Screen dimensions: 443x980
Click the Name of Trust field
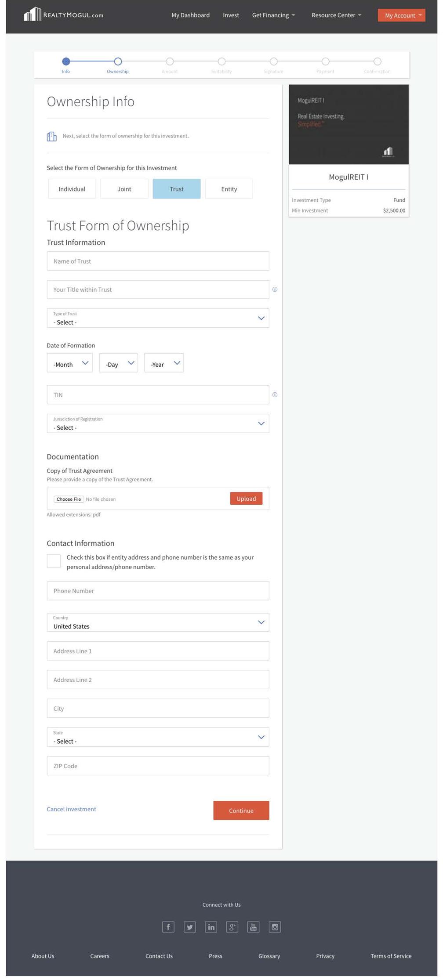pyautogui.click(x=158, y=261)
